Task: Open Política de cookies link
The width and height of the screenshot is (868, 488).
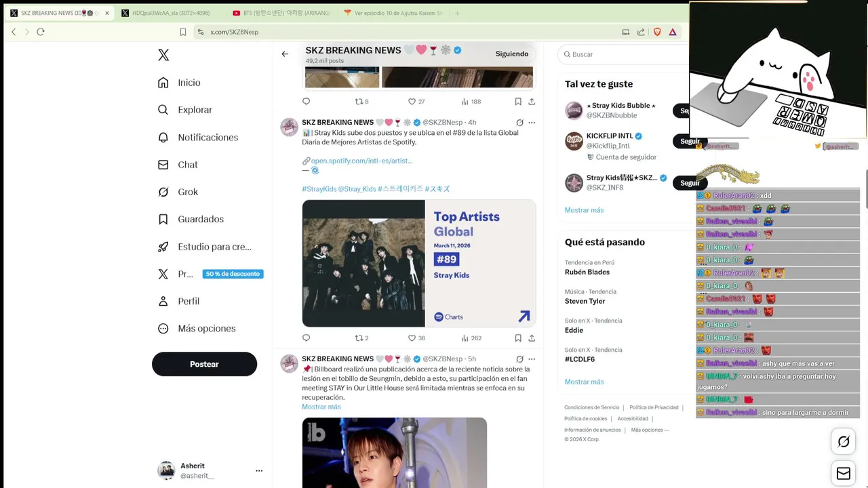Action: pyautogui.click(x=586, y=419)
